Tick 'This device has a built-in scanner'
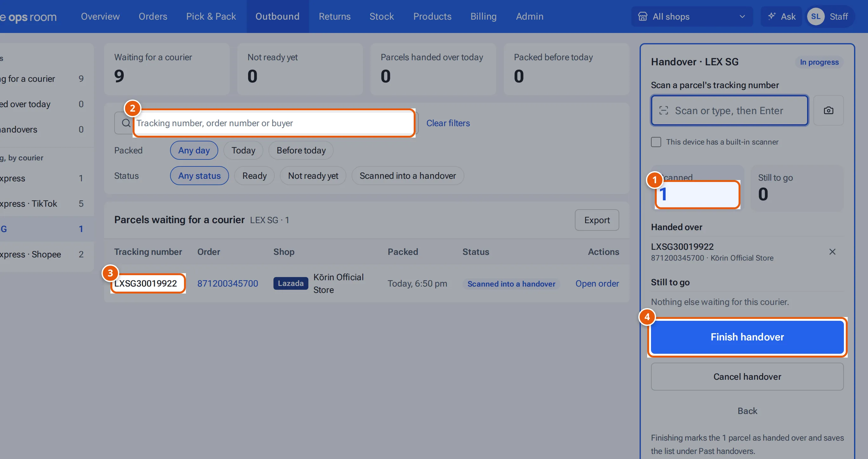The height and width of the screenshot is (459, 868). click(x=656, y=142)
